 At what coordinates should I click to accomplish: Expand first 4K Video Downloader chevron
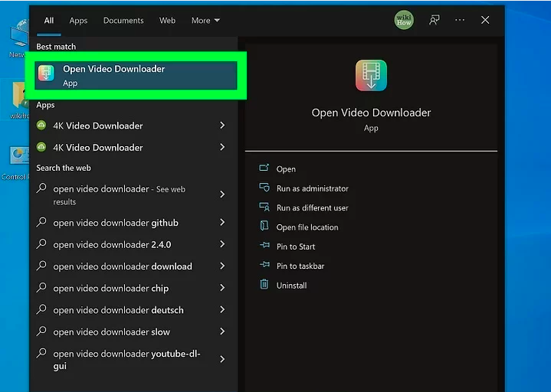222,126
